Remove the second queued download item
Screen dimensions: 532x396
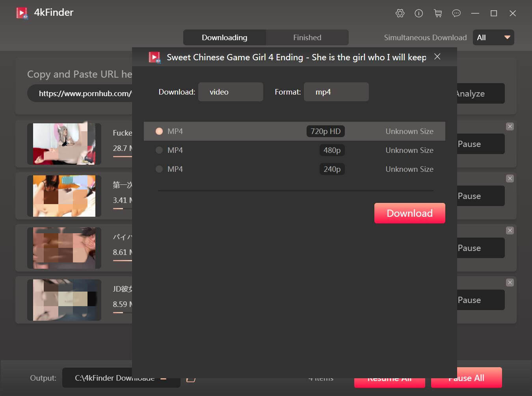coord(510,178)
